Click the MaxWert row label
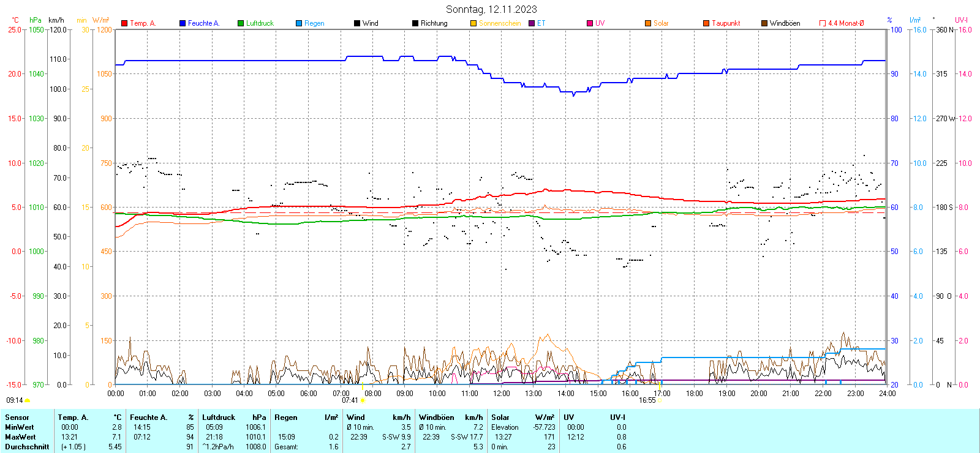The width and height of the screenshot is (980, 453). pos(20,437)
